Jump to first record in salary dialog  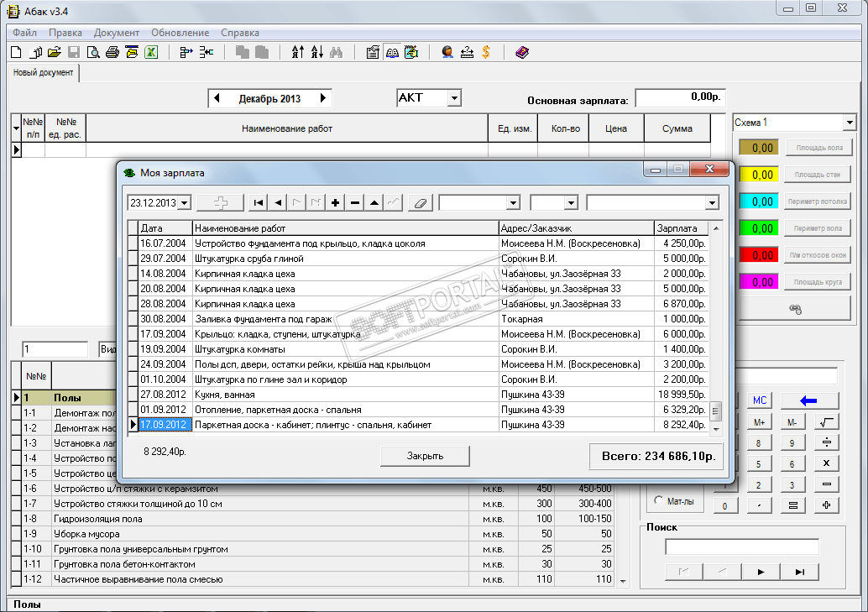click(259, 202)
